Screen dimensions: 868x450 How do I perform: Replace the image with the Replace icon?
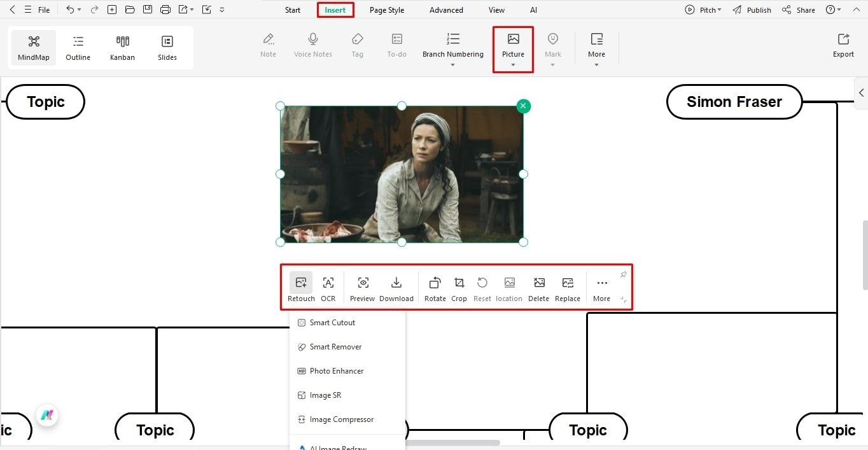click(567, 288)
